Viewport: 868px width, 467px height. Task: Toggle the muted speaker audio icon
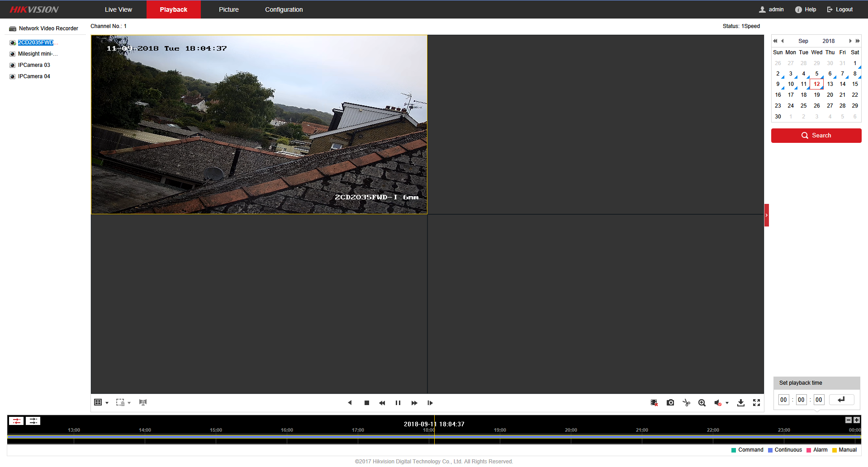pos(718,403)
